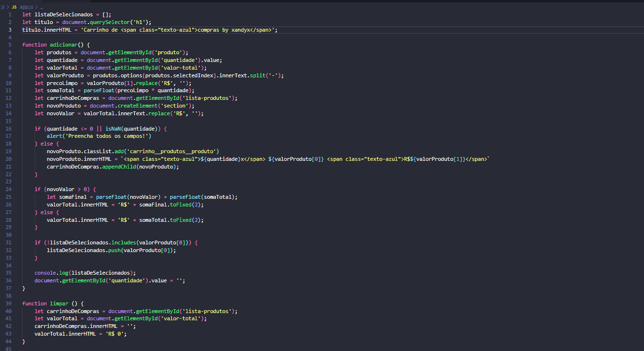The height and width of the screenshot is (351, 644).
Task: Click line number 16 in the gutter
Action: (x=8, y=129)
